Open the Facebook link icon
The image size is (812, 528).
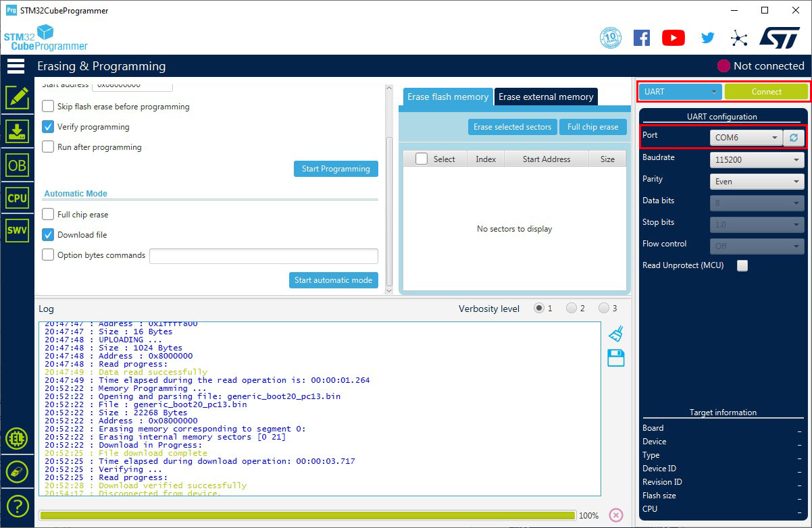pyautogui.click(x=642, y=38)
